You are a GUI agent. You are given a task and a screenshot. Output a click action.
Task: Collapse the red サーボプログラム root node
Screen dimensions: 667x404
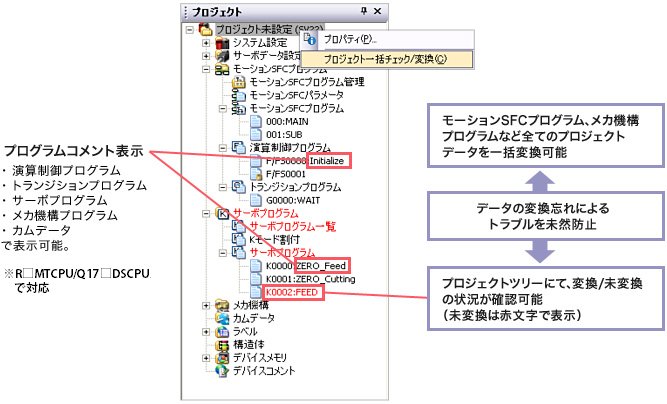pos(206,213)
